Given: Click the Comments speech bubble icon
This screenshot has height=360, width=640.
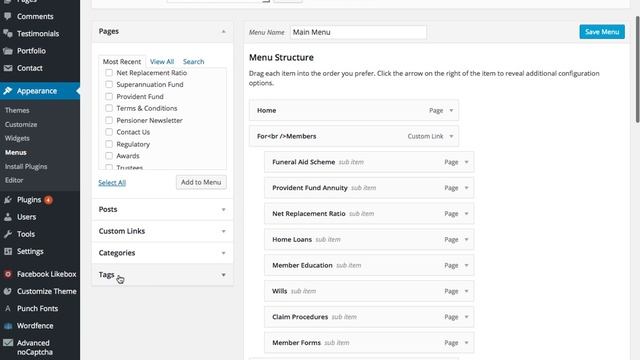Looking at the screenshot, I should click(8, 16).
